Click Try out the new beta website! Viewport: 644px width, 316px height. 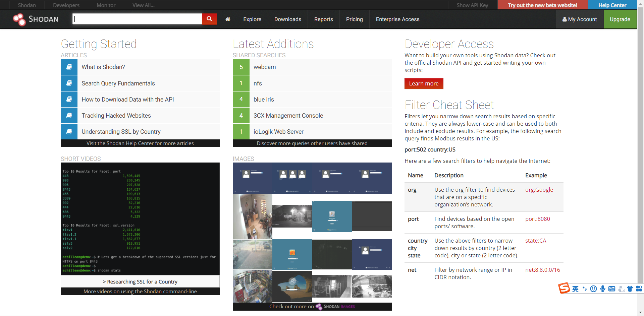click(x=542, y=5)
